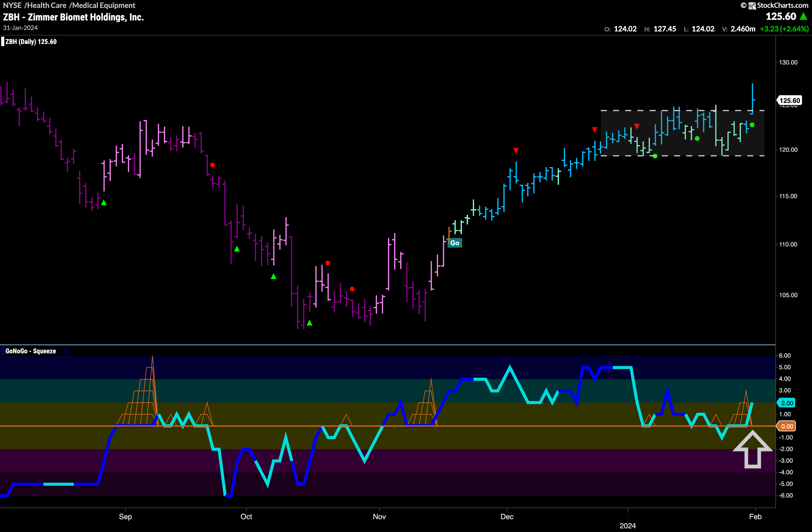Click the teal Go signal label on the chart
Viewport: 812px width, 532px height.
(x=455, y=243)
